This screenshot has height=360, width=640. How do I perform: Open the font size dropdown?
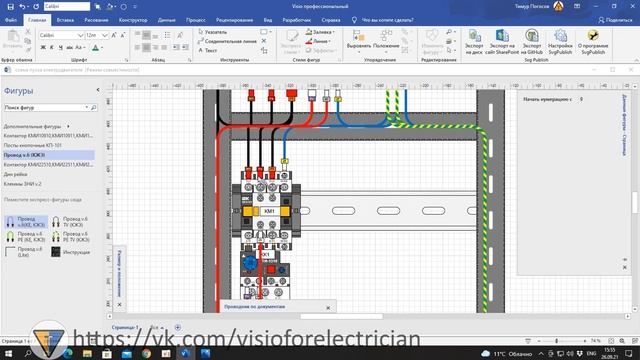[105, 36]
